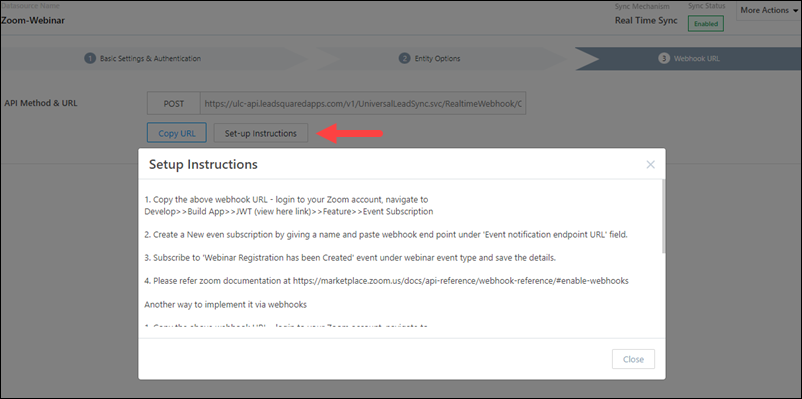
Task: Click the POST method box
Action: click(x=174, y=103)
